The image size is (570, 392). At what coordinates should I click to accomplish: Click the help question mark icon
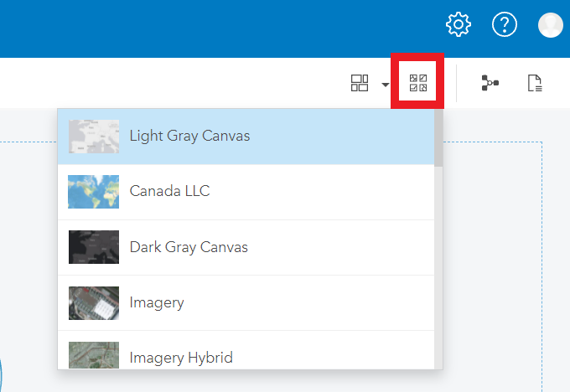504,24
